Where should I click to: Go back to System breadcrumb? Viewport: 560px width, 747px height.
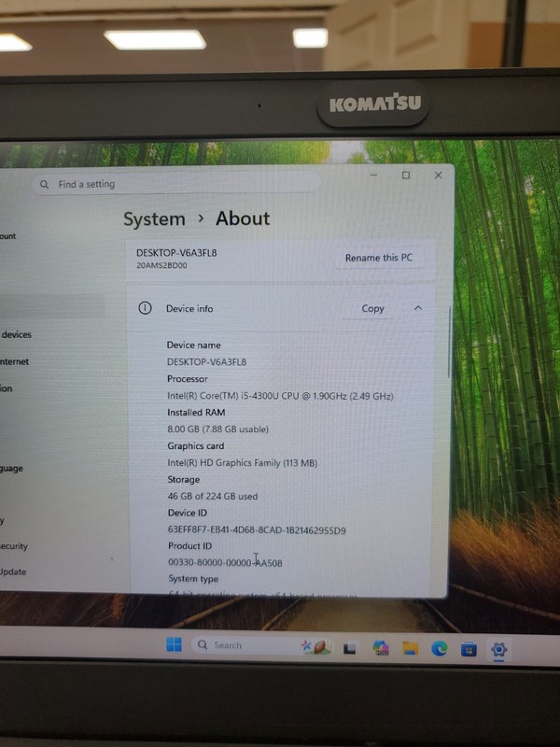pyautogui.click(x=154, y=219)
